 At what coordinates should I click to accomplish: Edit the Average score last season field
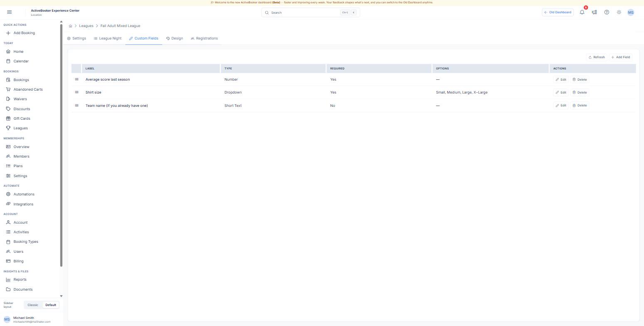561,79
